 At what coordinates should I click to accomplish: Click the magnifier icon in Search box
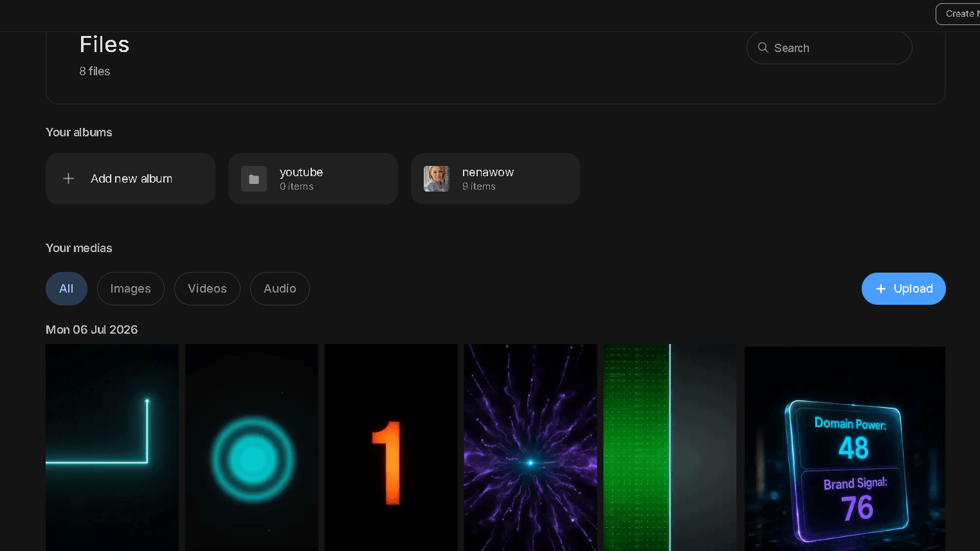point(763,48)
